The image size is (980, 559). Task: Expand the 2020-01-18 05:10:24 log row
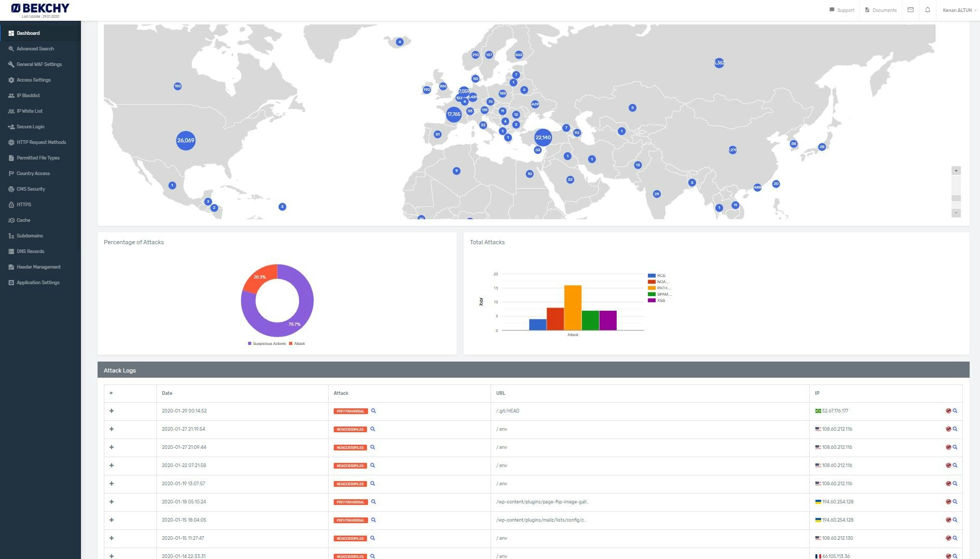click(112, 502)
